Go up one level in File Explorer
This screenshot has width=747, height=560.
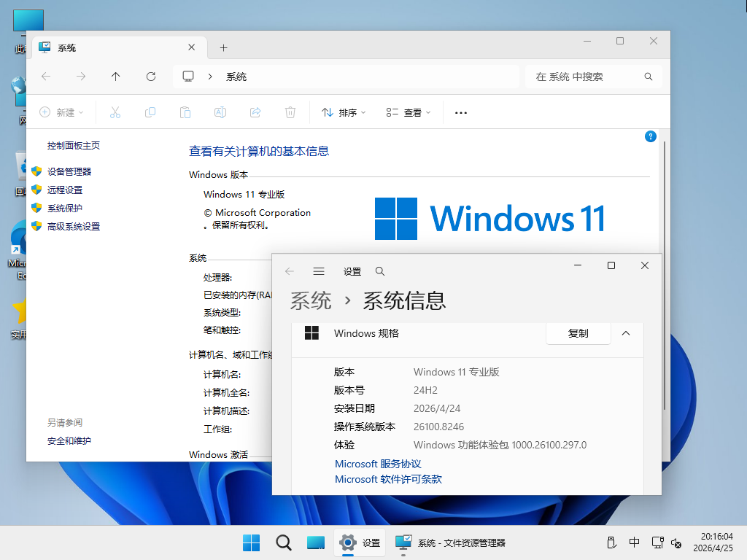(x=116, y=76)
